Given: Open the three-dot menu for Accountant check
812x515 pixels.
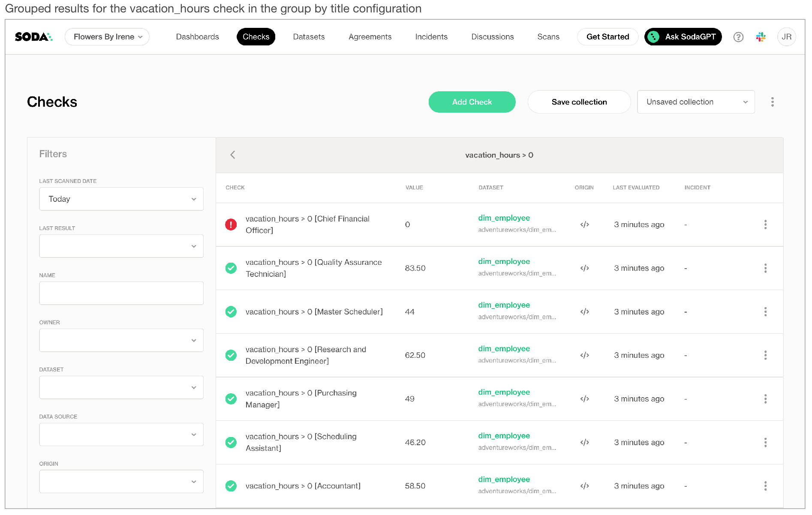Looking at the screenshot, I should pos(765,486).
